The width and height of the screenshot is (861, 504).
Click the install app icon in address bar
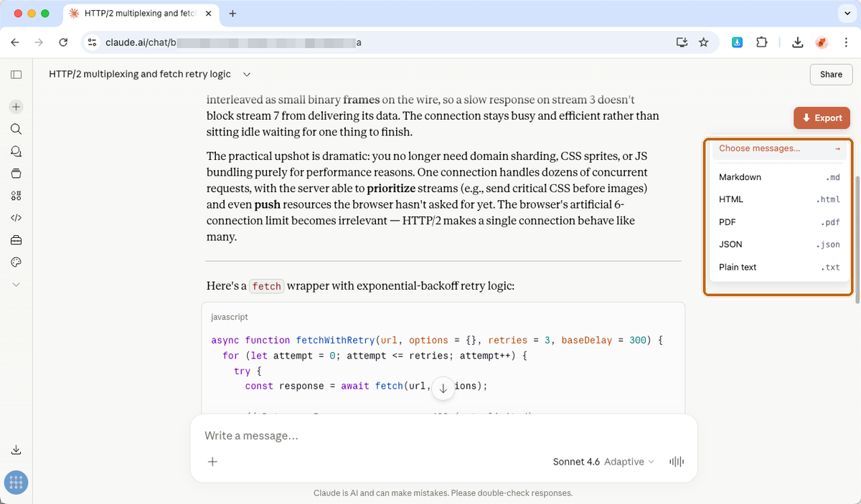[x=682, y=43]
